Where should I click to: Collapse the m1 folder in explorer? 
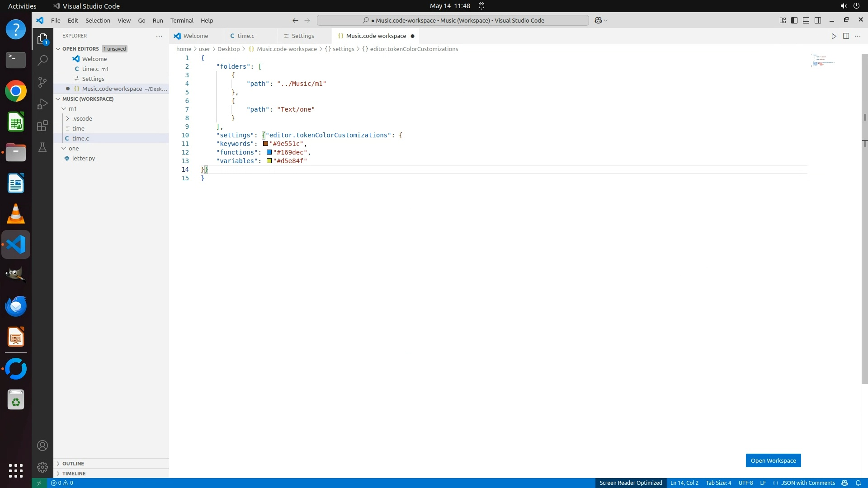[72, 109]
